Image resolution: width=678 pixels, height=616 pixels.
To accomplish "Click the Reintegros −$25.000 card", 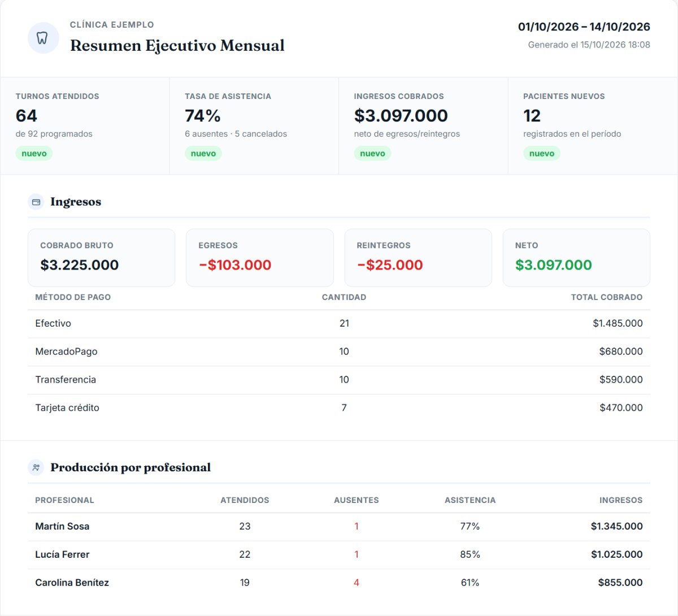I will coord(418,258).
